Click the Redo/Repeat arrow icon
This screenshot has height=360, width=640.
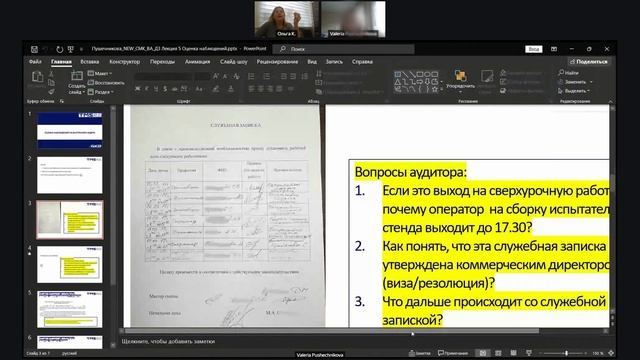[60, 49]
